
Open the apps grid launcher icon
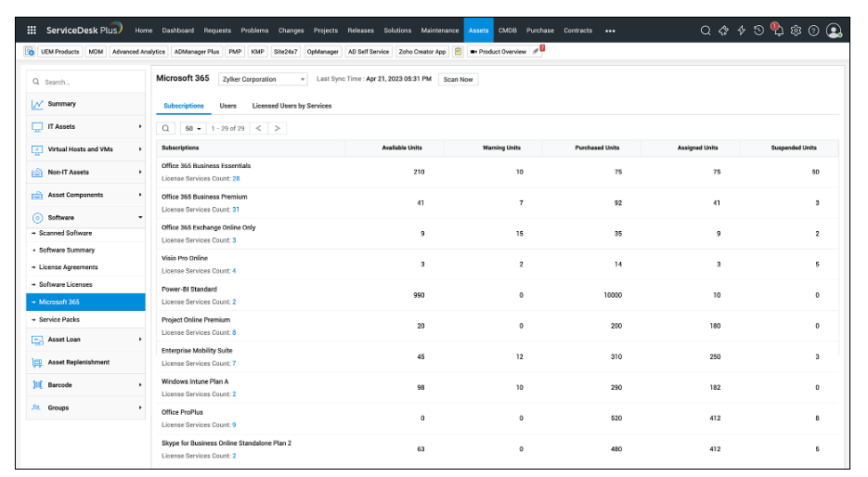[32, 31]
